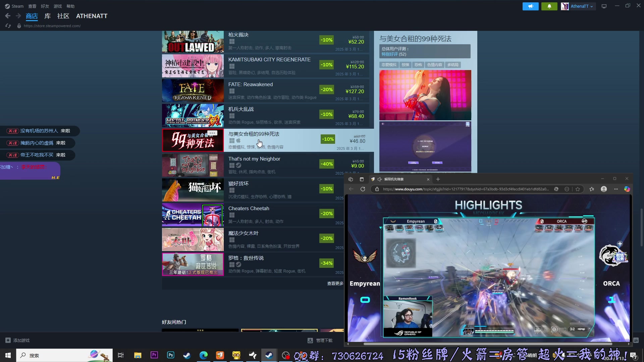Open Edge workspaces icon in browser window
This screenshot has width=644, height=362.
tap(351, 179)
